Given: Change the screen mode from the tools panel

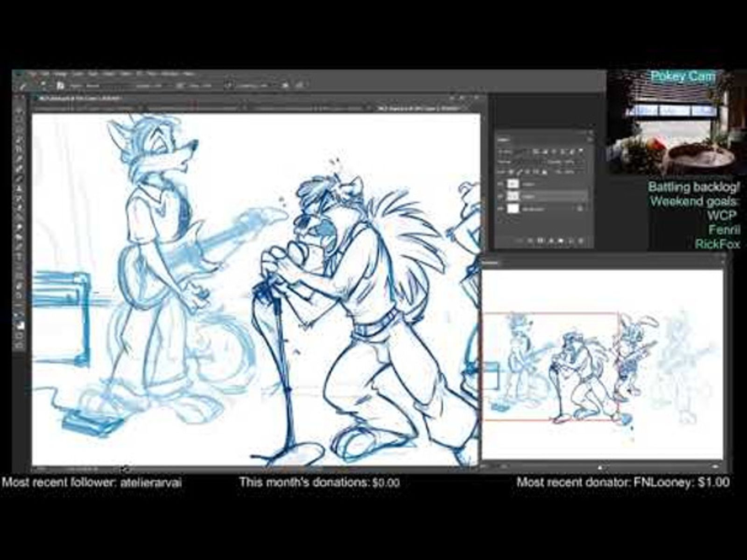Looking at the screenshot, I should tap(20, 346).
